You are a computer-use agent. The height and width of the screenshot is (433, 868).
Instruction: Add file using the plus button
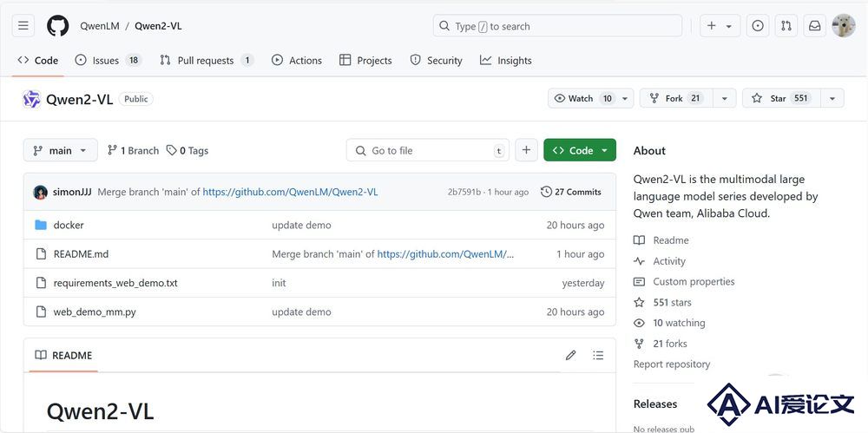527,150
